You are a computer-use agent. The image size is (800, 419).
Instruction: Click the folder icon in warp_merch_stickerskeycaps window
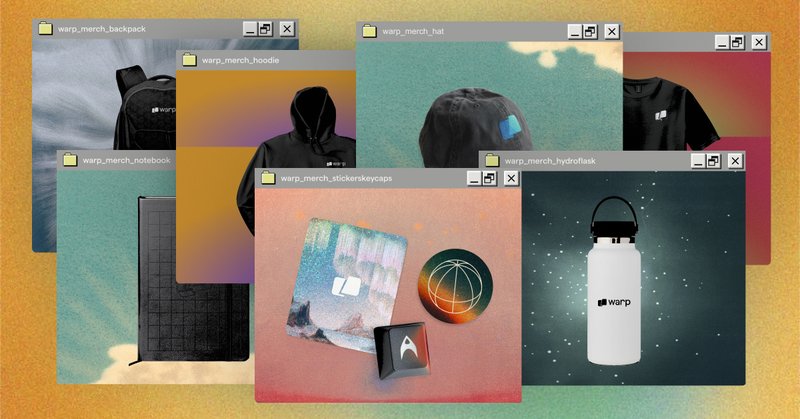268,178
